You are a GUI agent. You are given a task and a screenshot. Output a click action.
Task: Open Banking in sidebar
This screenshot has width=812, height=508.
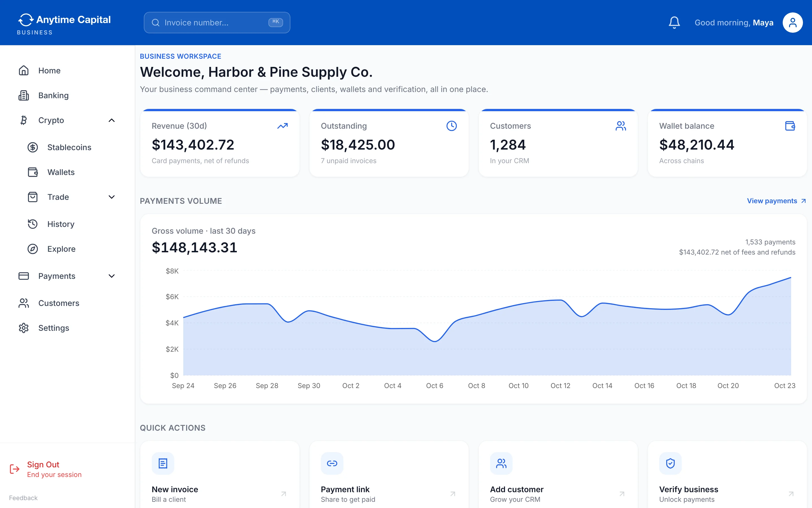coord(67,95)
